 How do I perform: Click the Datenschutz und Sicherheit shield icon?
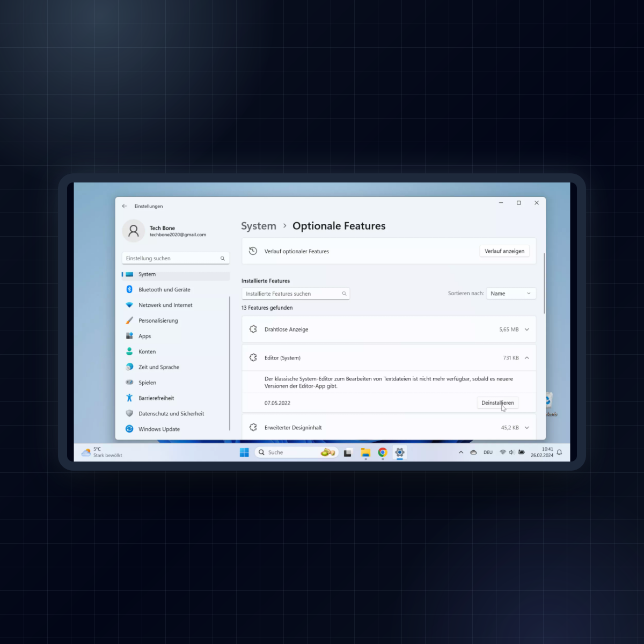[129, 413]
